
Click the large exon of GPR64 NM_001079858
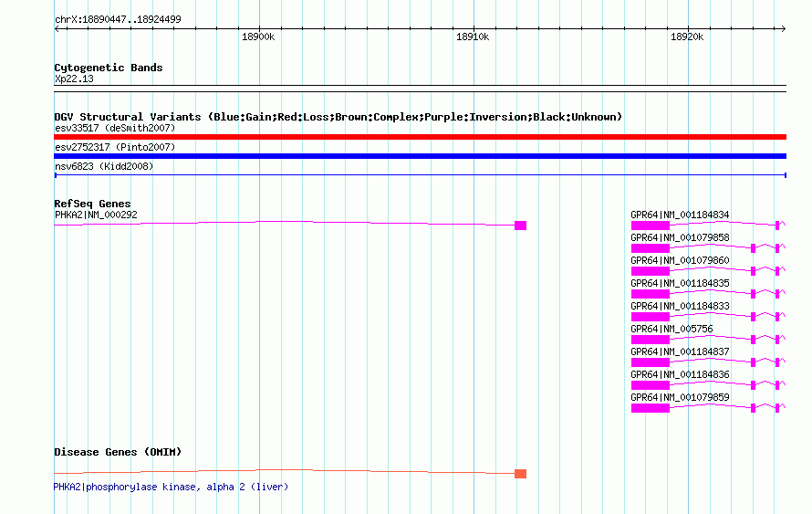pyautogui.click(x=651, y=248)
